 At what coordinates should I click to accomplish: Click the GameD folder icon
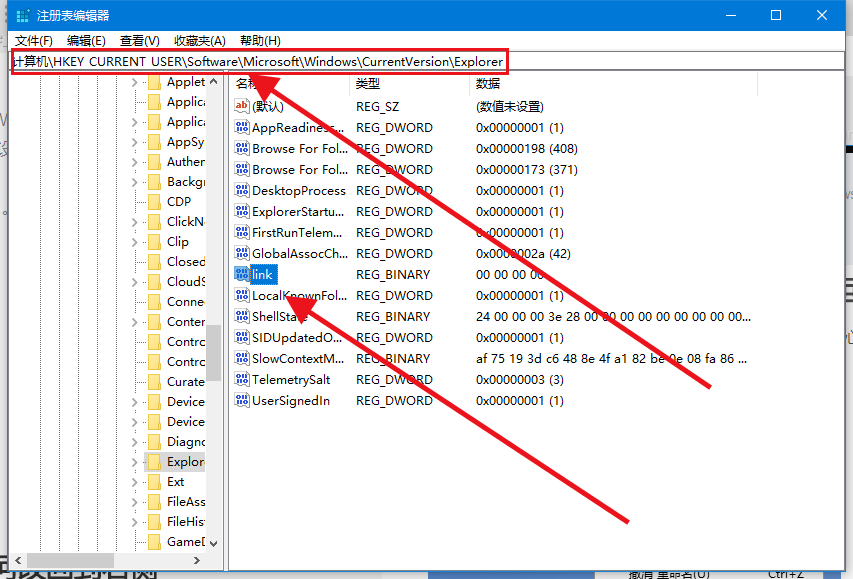[154, 542]
